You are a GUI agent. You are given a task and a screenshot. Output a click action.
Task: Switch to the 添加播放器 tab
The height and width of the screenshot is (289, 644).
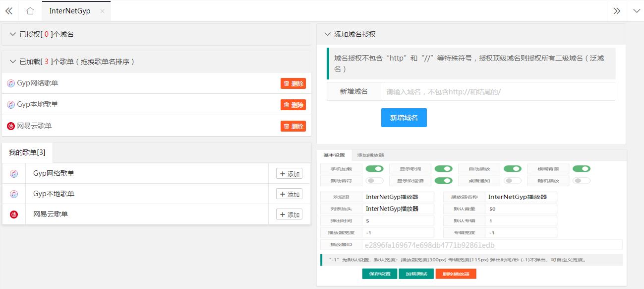[x=370, y=155]
